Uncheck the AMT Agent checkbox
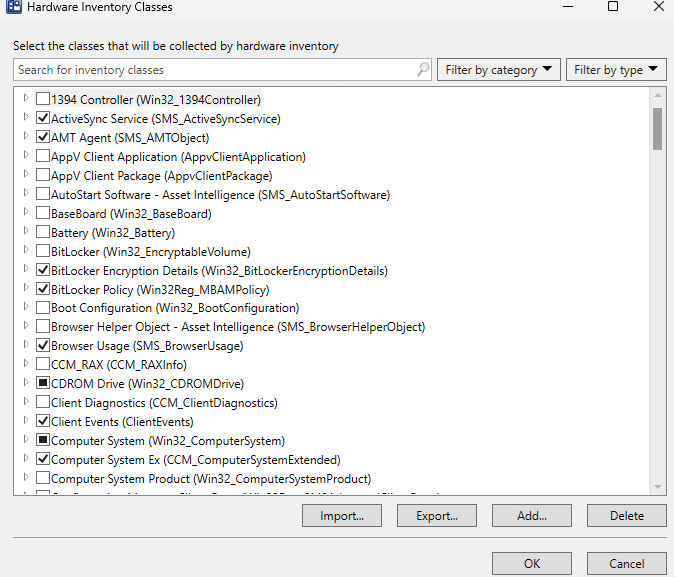This screenshot has width=674, height=577. 43,137
